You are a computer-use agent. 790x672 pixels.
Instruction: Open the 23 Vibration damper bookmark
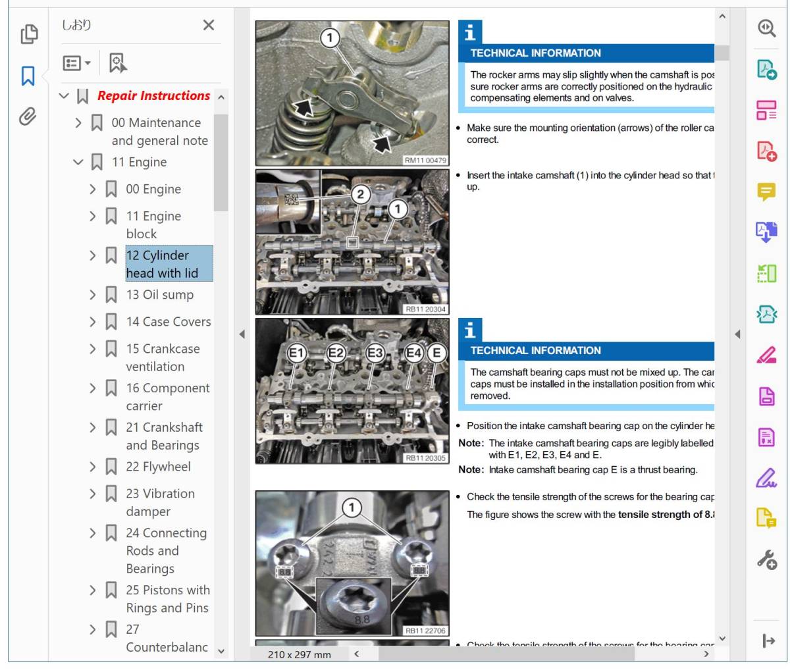[161, 502]
